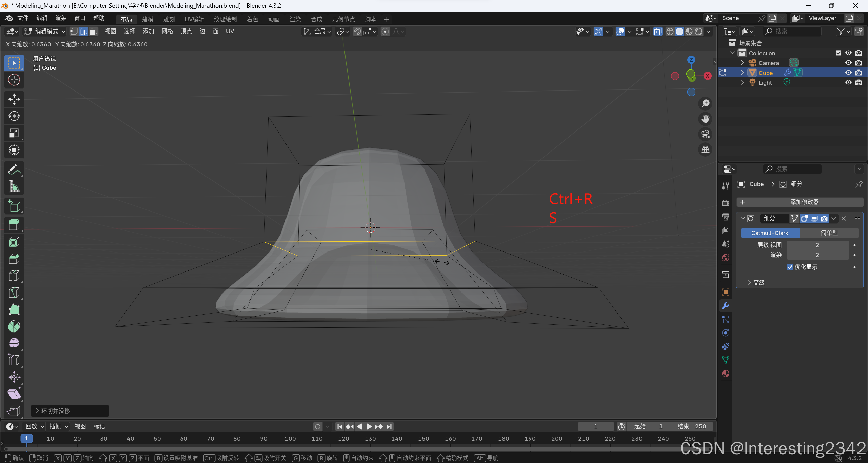The width and height of the screenshot is (868, 463).
Task: Open the 编辑模式 mode dropdown
Action: 45,32
